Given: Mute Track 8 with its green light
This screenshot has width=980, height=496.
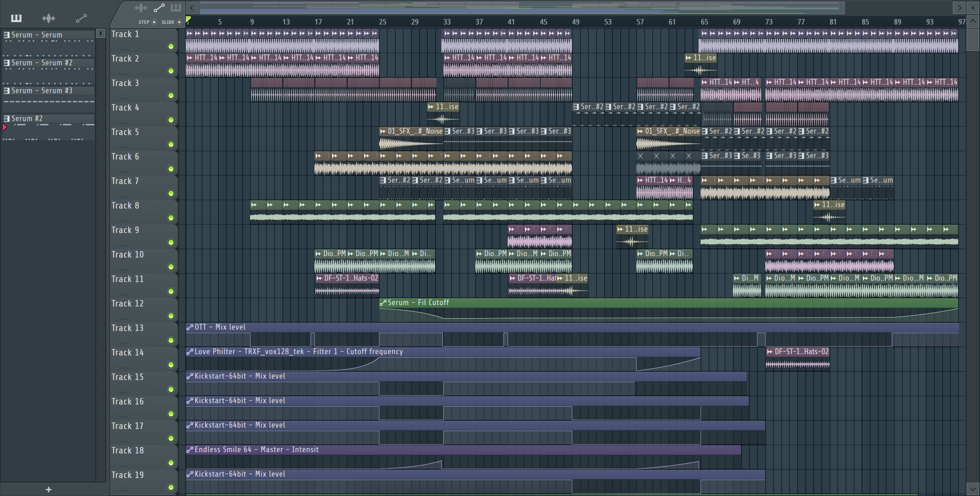Looking at the screenshot, I should (x=171, y=218).
